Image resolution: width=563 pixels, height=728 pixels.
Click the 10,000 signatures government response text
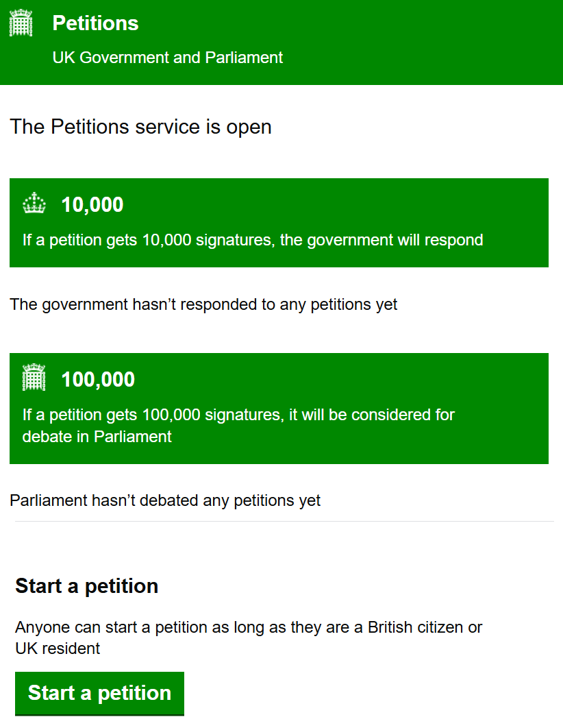(253, 240)
